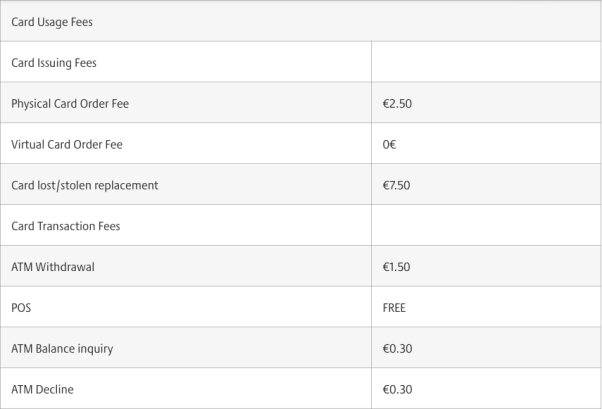602x409 pixels.
Task: Select the €7.50 replacement fee value
Action: [396, 185]
